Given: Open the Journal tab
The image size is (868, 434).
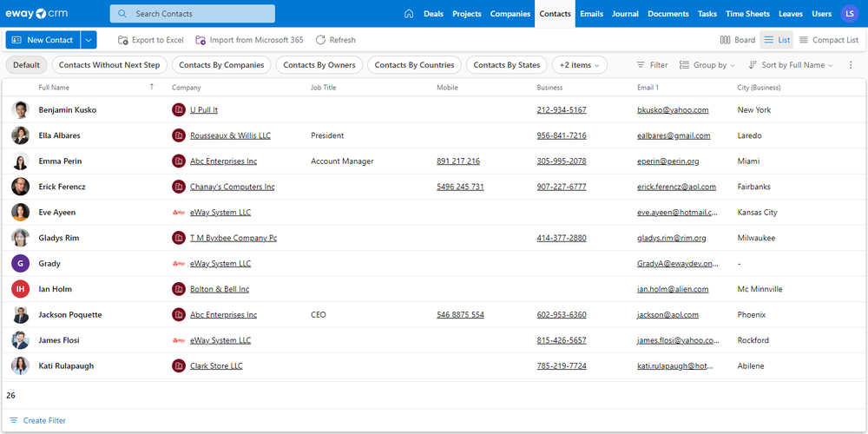Looking at the screenshot, I should point(625,14).
